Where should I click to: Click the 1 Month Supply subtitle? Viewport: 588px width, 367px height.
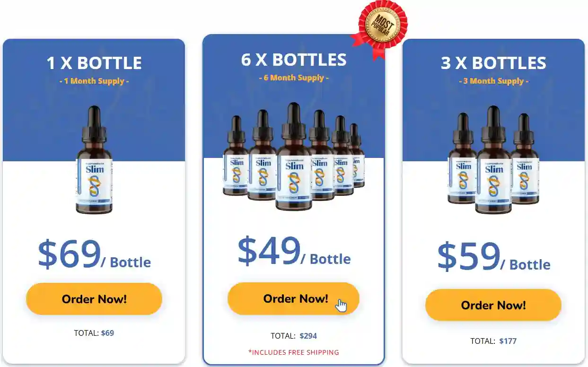point(94,81)
